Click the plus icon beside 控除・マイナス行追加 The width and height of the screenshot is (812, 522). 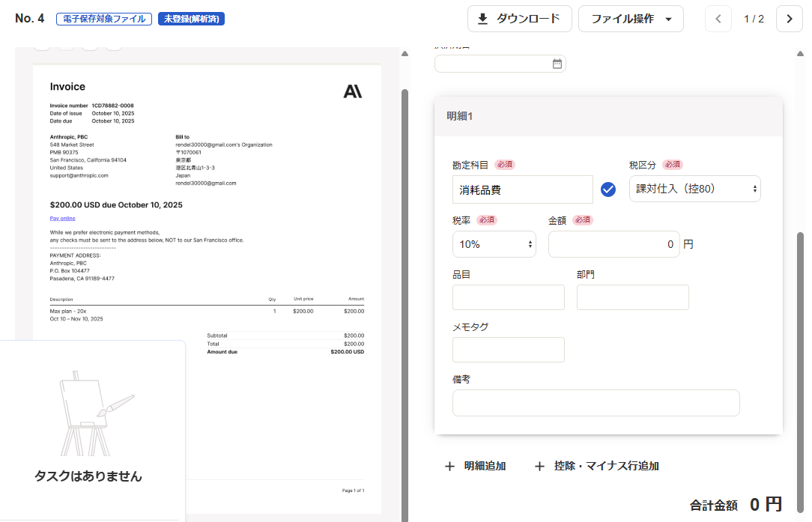539,467
